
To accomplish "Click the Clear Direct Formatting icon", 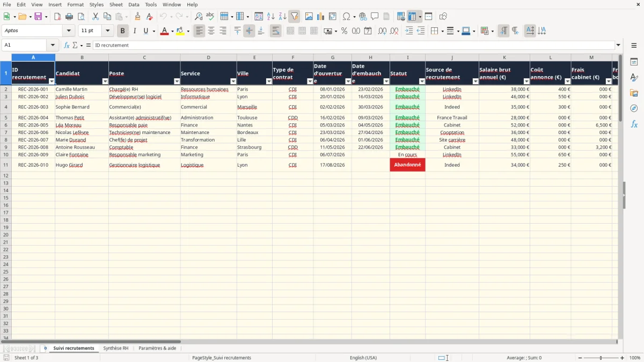I will [150, 17].
